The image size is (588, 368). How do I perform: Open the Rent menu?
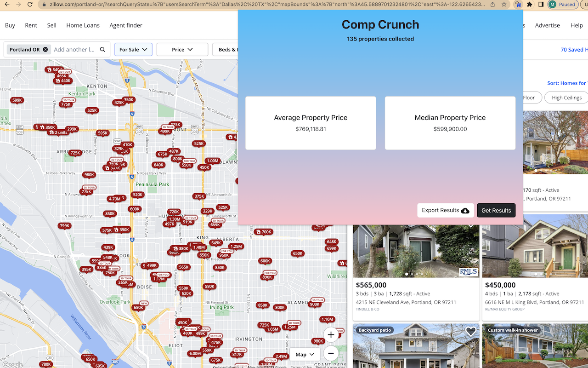point(31,25)
